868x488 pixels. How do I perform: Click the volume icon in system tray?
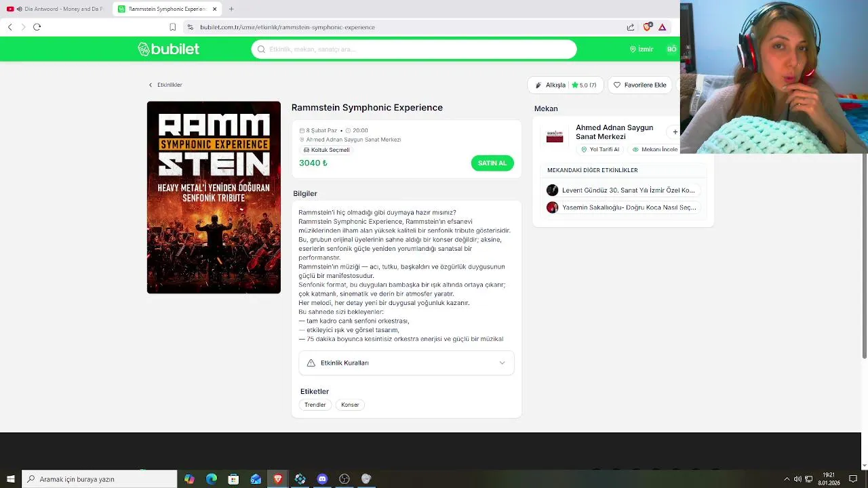797,479
